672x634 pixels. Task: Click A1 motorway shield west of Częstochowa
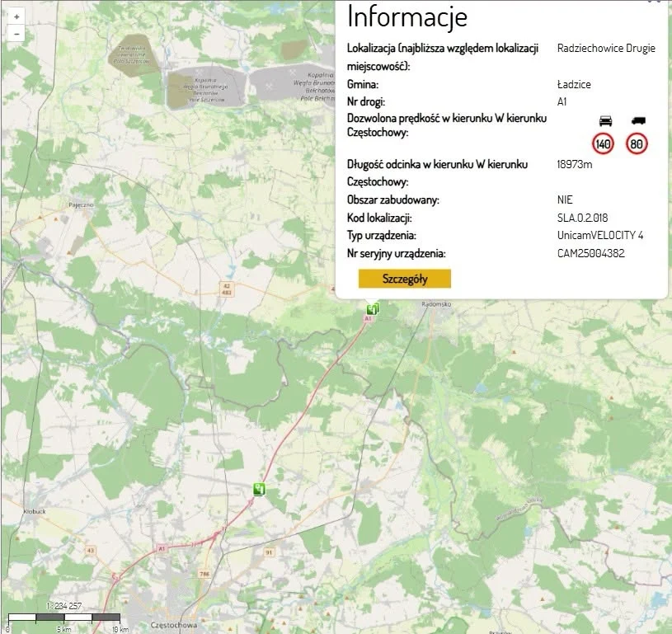point(162,549)
